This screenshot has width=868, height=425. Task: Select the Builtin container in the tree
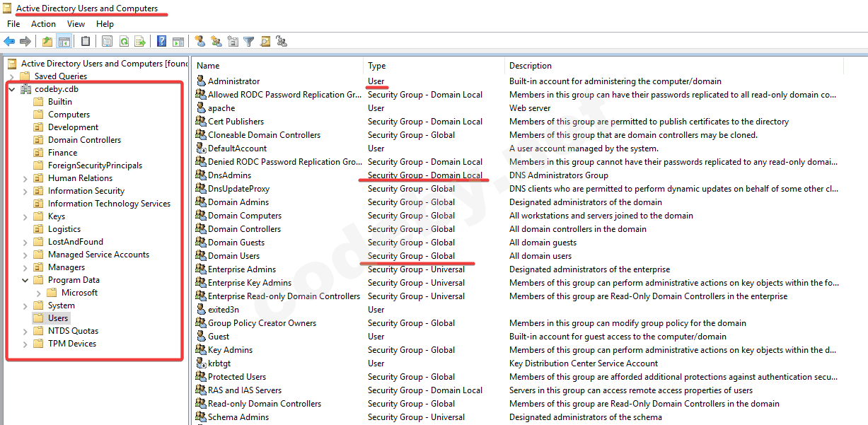point(60,102)
